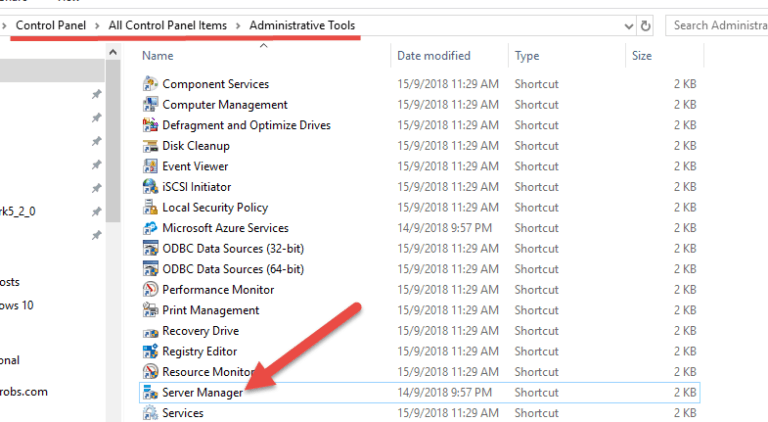The image size is (768, 422).
Task: Click the Computer Management icon
Action: pos(150,104)
